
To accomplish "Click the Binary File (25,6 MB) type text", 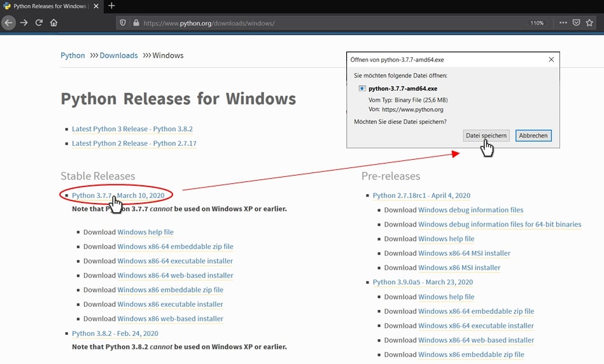I will (x=421, y=100).
